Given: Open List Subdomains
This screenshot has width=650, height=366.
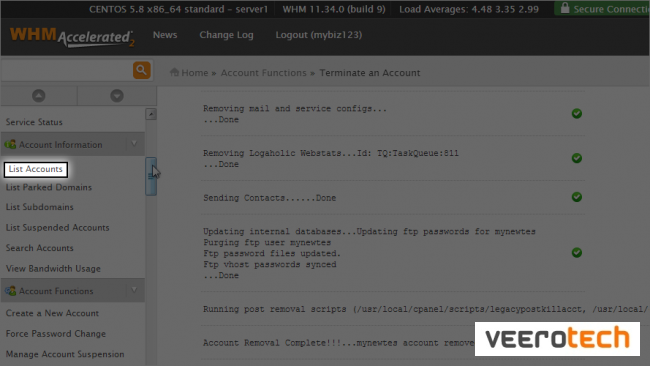Looking at the screenshot, I should tap(39, 207).
